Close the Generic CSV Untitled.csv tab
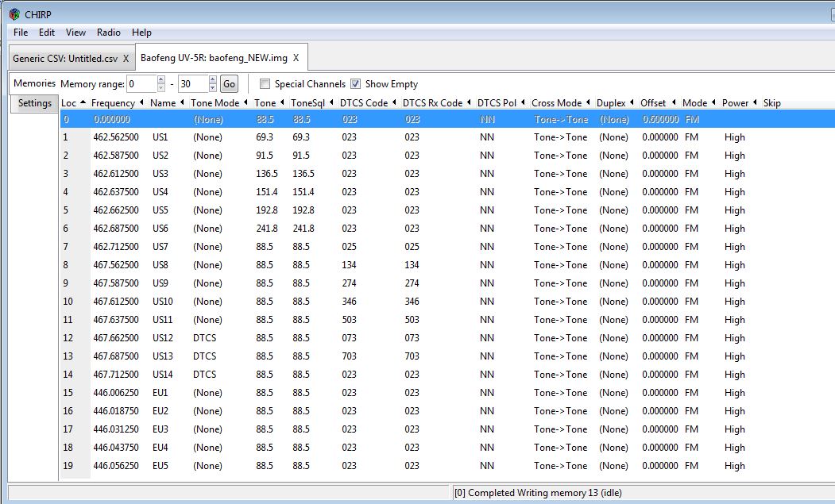Image resolution: width=835 pixels, height=504 pixels. (x=126, y=58)
